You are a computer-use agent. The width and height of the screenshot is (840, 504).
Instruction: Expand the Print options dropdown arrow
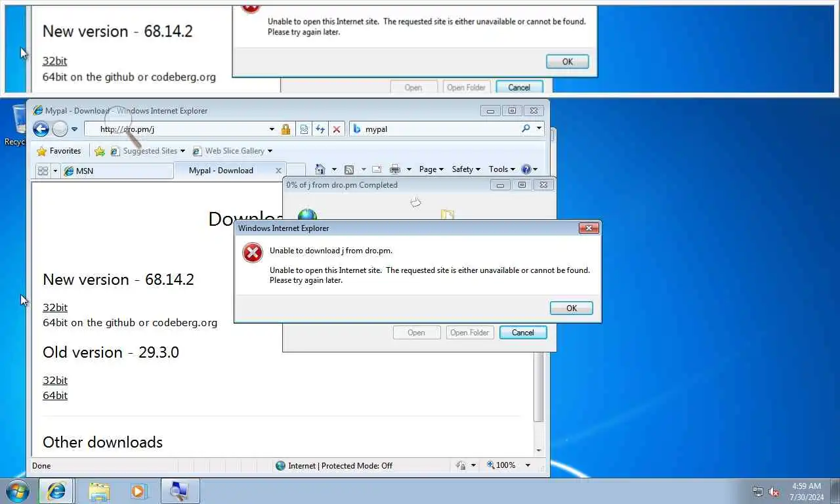point(409,169)
